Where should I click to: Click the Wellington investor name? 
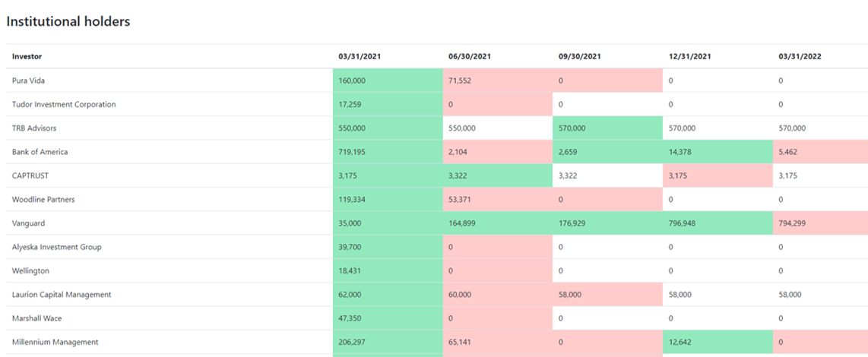click(30, 270)
